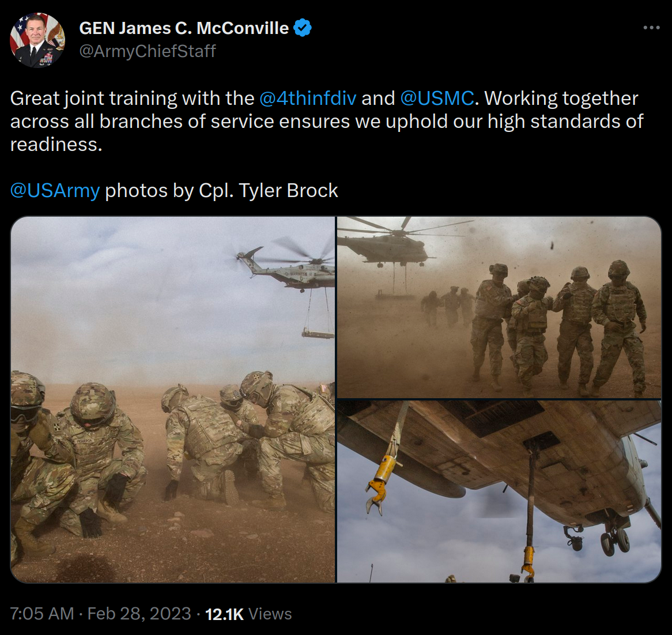Image resolution: width=672 pixels, height=635 pixels.
Task: Click the tweet text about joint training
Action: pos(327,121)
